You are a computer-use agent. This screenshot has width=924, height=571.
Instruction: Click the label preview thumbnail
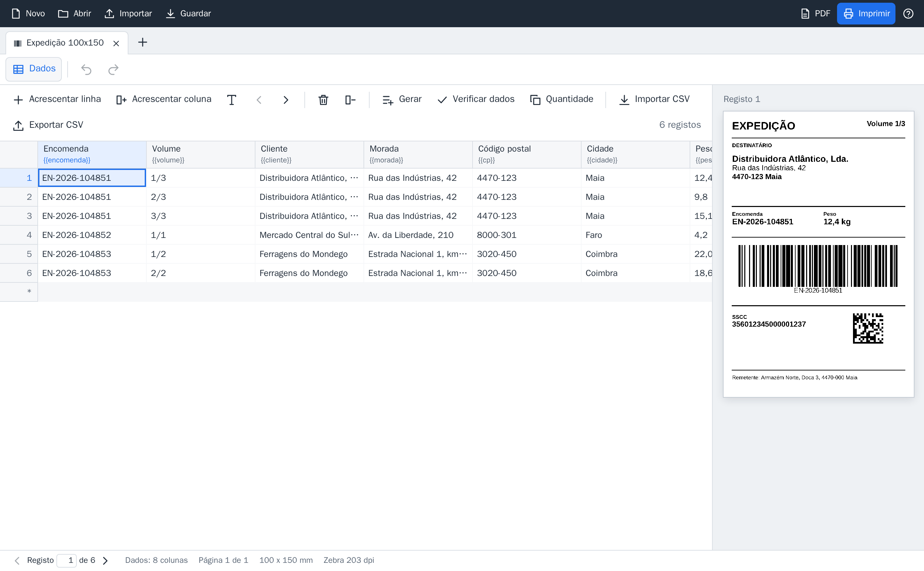(x=818, y=254)
